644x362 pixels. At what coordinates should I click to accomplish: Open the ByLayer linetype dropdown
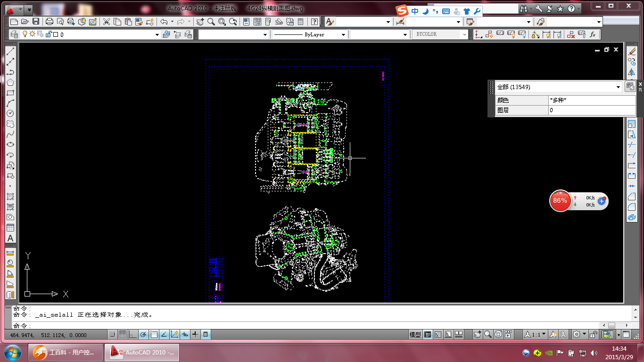click(x=343, y=34)
